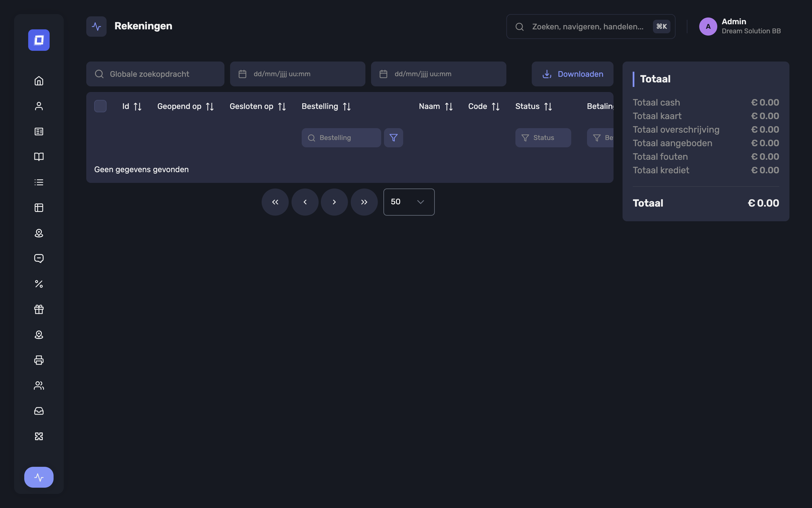Click the Bestelling column search field
812x508 pixels.
[x=341, y=138]
